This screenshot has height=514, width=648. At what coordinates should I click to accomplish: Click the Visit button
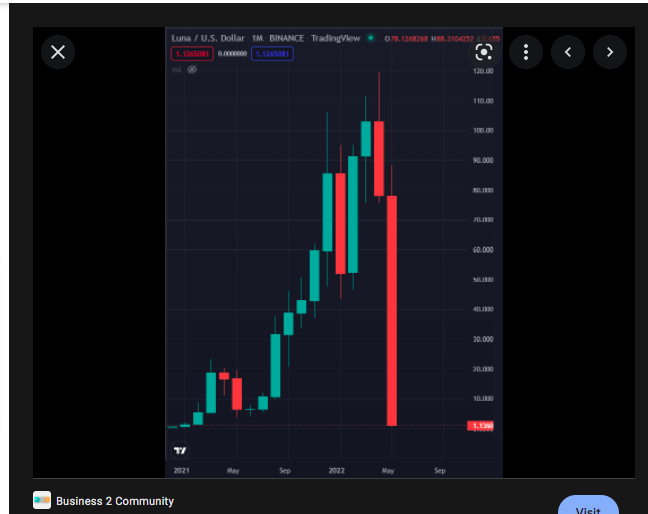point(588,506)
